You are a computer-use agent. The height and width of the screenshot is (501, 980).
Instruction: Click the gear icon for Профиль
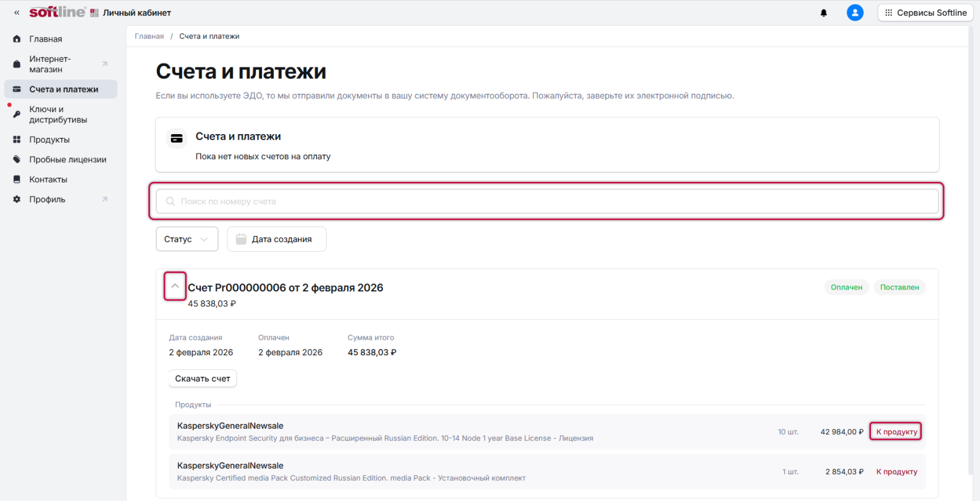click(x=17, y=200)
